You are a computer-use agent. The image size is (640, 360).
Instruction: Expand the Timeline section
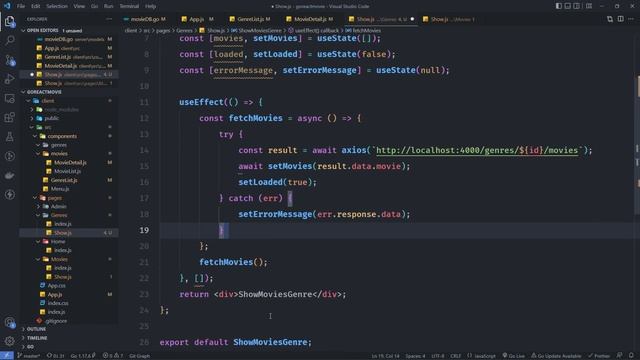[x=69, y=338]
